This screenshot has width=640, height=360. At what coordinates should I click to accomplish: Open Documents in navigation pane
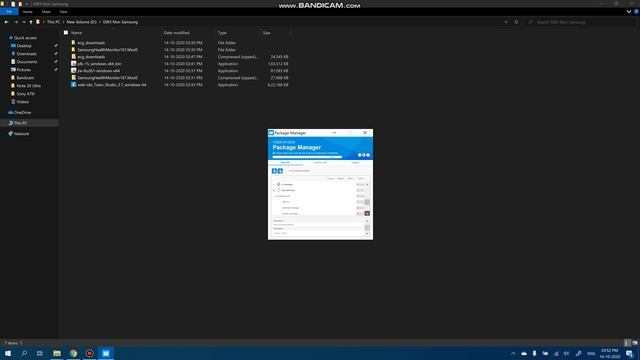pyautogui.click(x=27, y=62)
